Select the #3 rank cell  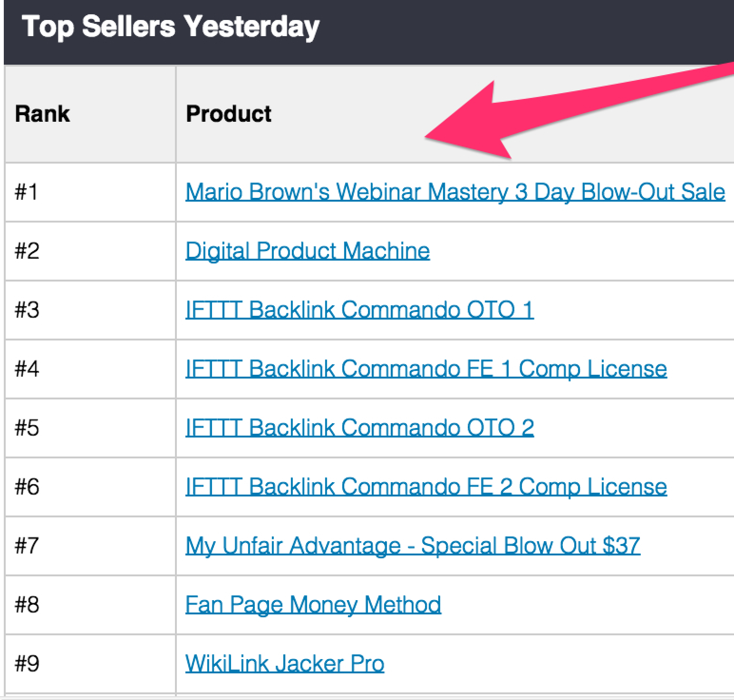27,310
